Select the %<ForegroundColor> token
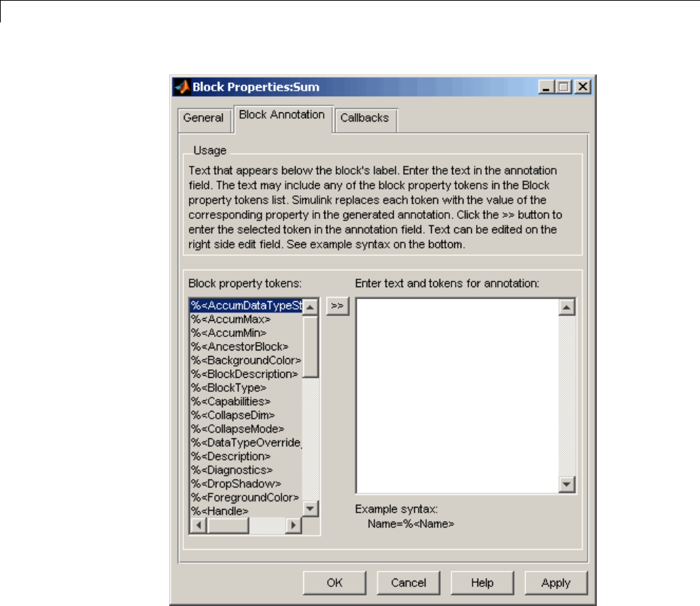The height and width of the screenshot is (606, 700). 246,497
